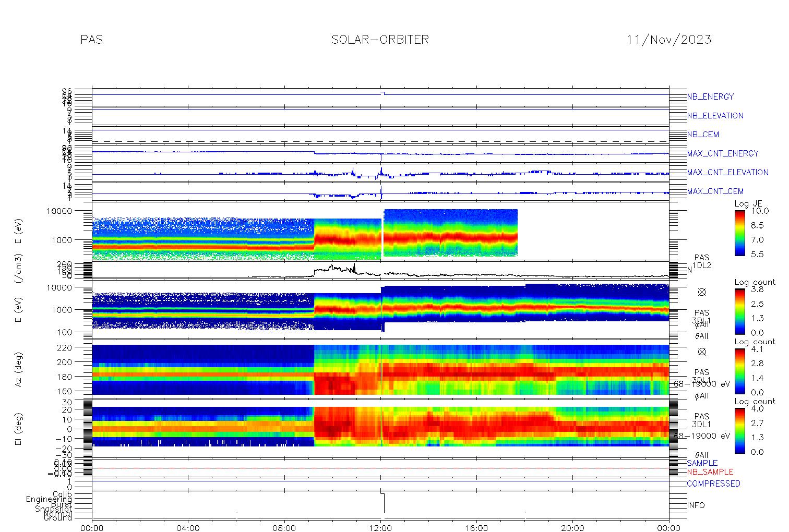Click the mode step trace in INFO panel

pyautogui.click(x=383, y=503)
